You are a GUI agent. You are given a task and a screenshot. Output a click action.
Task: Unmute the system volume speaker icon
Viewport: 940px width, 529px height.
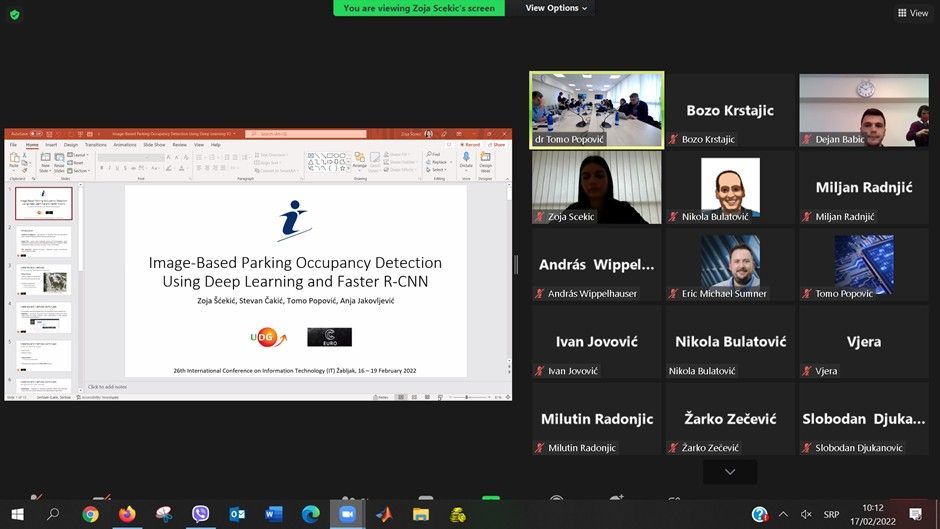pos(806,514)
